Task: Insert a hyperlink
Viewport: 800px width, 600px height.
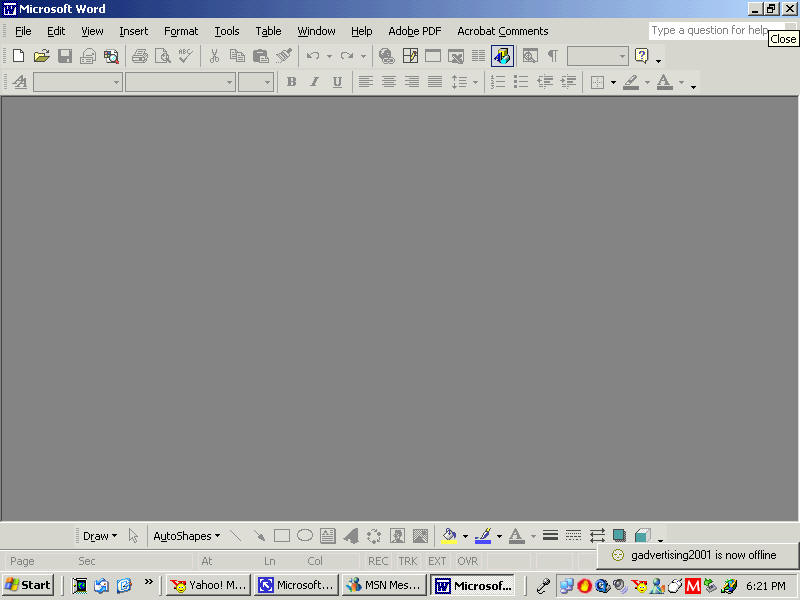Action: click(387, 56)
